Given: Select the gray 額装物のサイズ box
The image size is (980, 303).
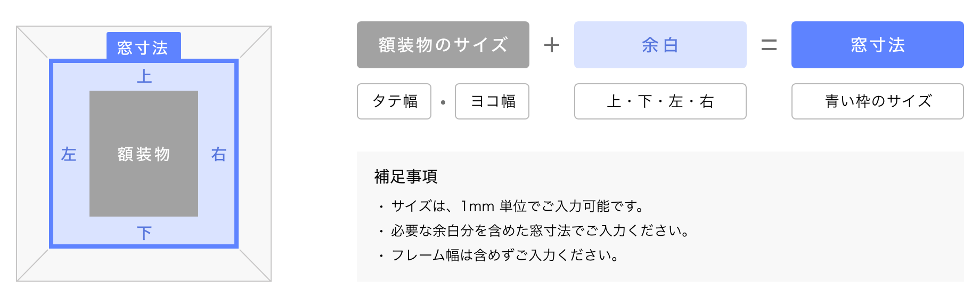Looking at the screenshot, I should (x=443, y=45).
